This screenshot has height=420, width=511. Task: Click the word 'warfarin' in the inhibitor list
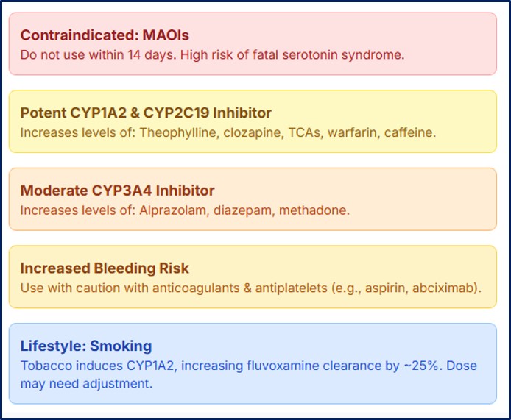coord(352,132)
